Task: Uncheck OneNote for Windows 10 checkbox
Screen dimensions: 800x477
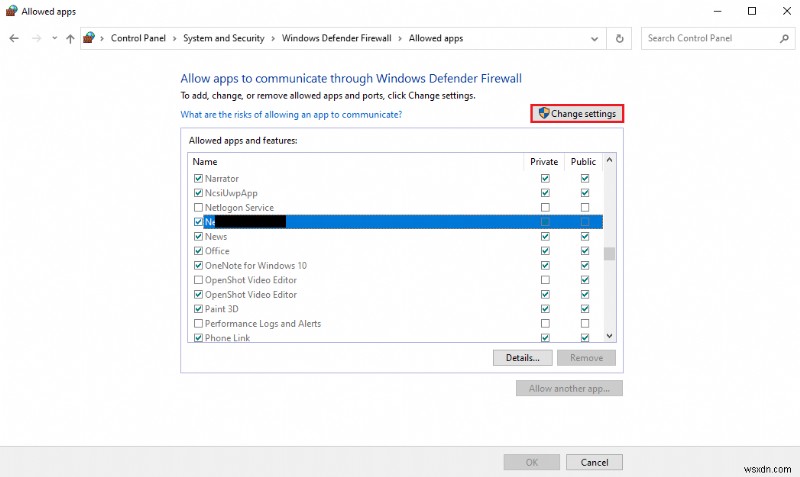Action: [198, 266]
